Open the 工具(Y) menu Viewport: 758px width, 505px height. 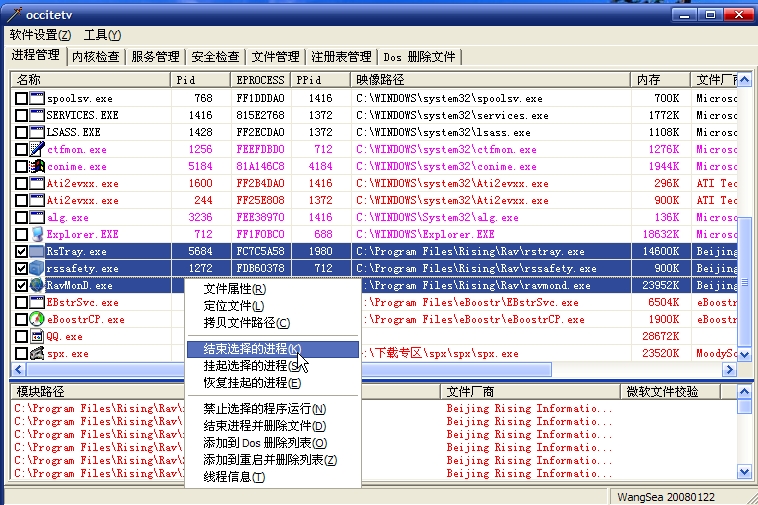tap(102, 35)
